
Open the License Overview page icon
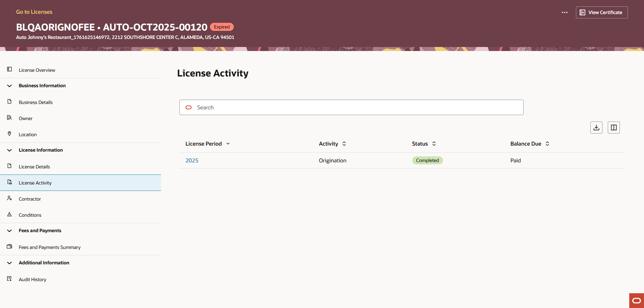coord(9,69)
